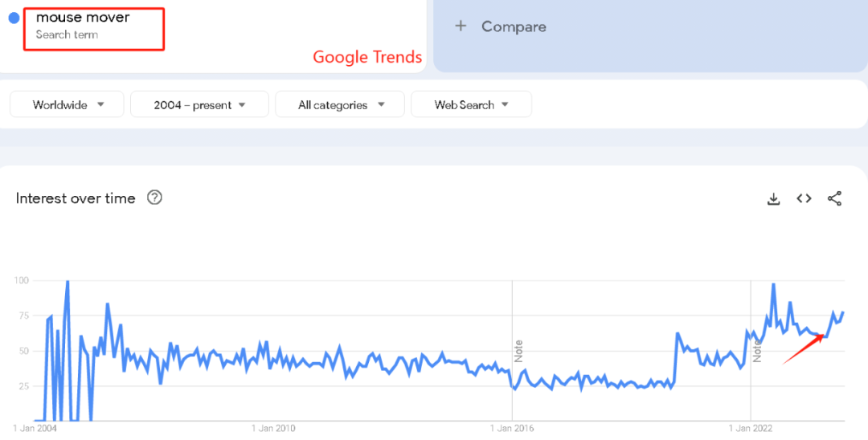Open help next to Interest over time
Image resolution: width=868 pixels, height=440 pixels.
pyautogui.click(x=154, y=198)
